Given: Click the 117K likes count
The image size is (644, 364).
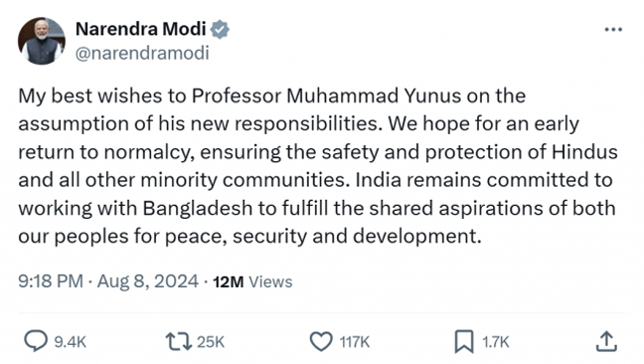Looking at the screenshot, I should [x=355, y=342].
